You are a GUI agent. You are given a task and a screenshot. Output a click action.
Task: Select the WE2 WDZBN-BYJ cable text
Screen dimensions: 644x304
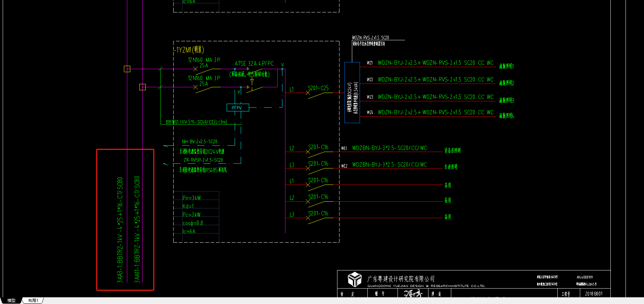[x=389, y=165]
